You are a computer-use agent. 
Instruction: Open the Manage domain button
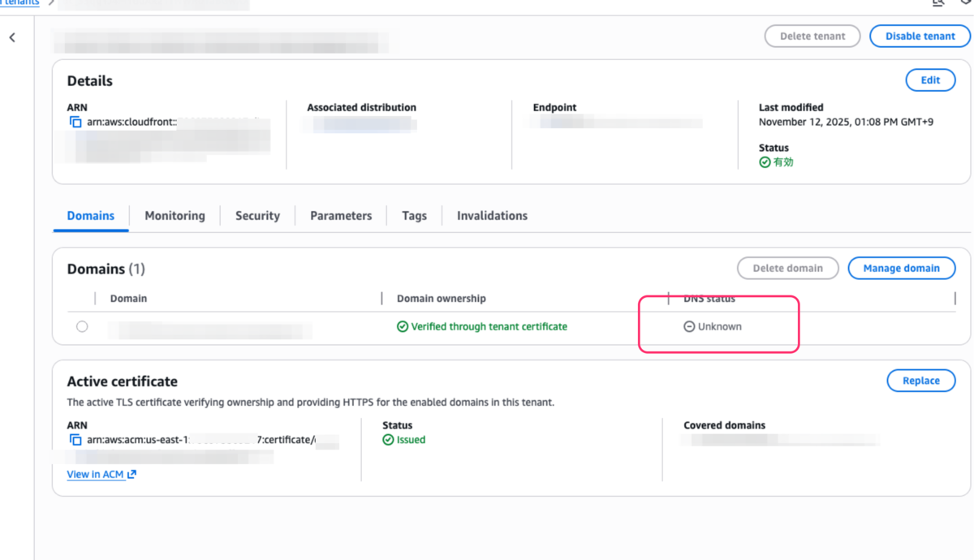(901, 269)
